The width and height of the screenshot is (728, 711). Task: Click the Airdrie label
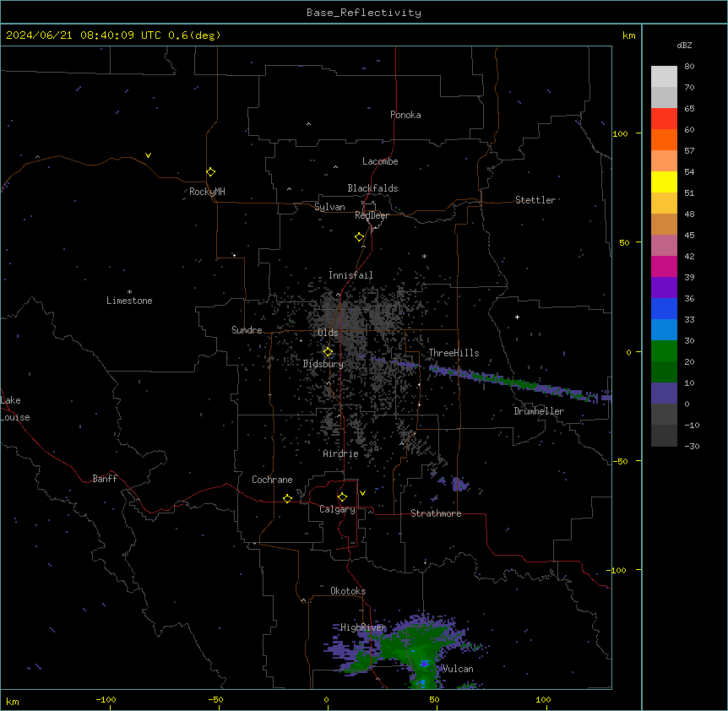point(341,454)
